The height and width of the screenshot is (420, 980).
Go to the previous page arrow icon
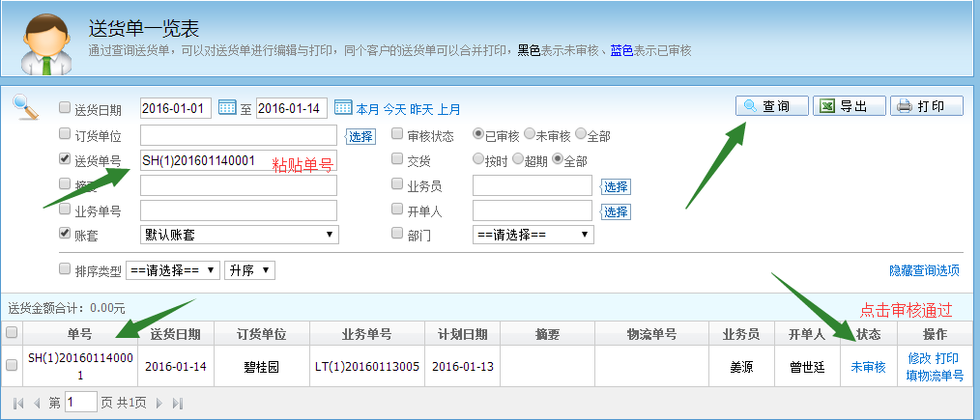(37, 402)
